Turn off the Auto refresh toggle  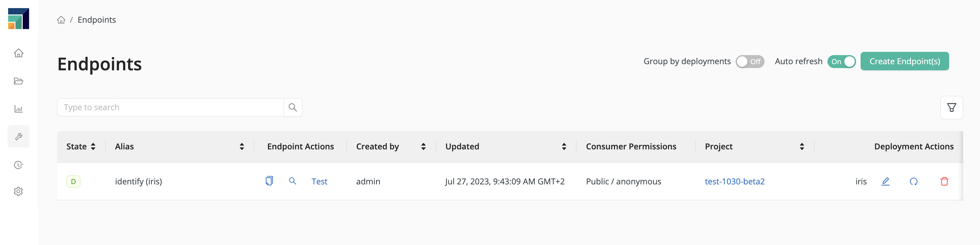pos(842,62)
